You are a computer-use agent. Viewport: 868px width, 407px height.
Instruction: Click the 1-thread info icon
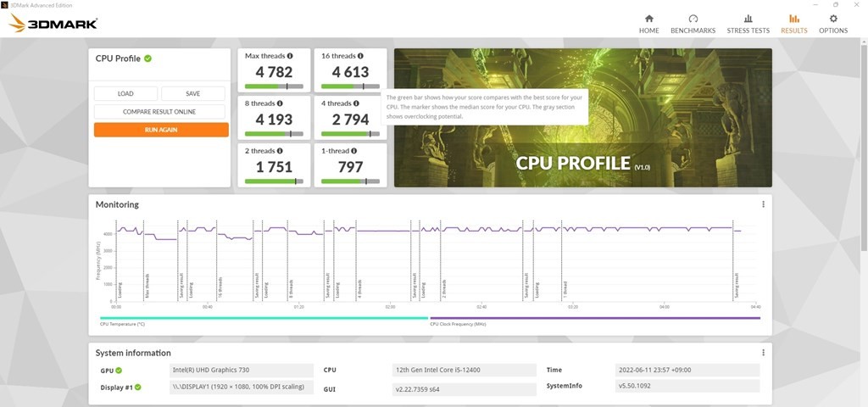coord(353,151)
